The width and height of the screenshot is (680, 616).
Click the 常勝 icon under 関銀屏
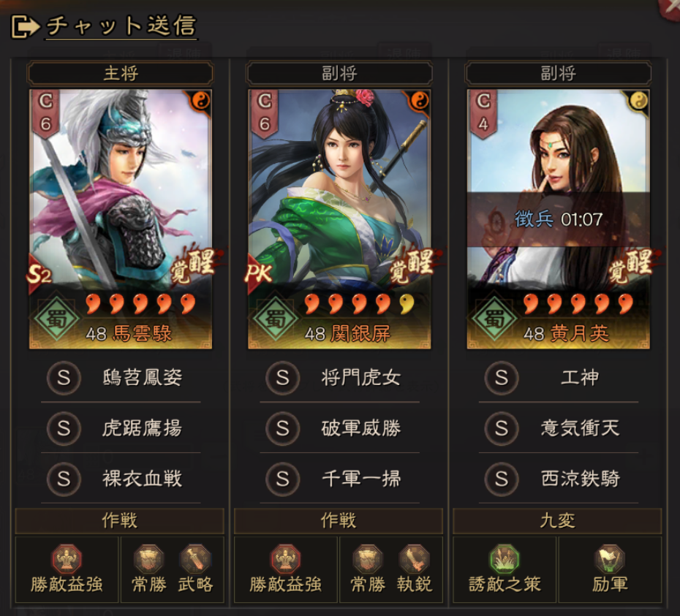(368, 559)
